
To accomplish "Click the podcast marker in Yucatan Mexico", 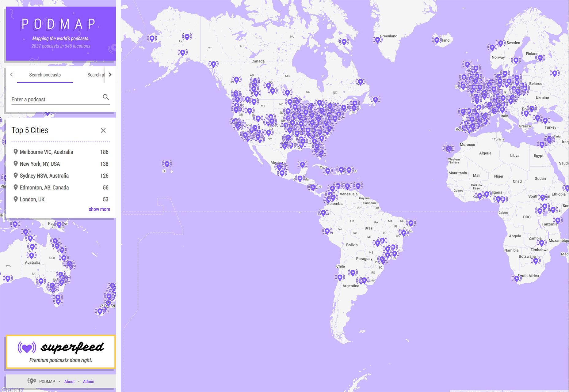I will tap(302, 165).
